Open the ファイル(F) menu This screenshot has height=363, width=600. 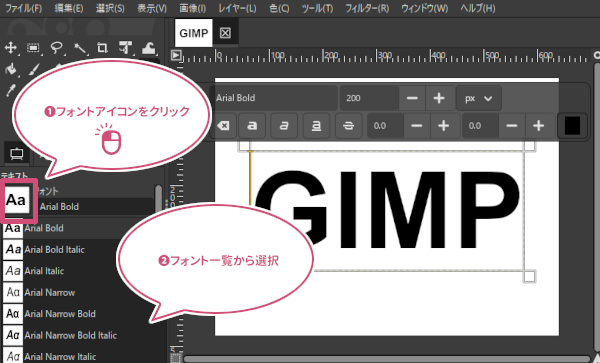24,8
